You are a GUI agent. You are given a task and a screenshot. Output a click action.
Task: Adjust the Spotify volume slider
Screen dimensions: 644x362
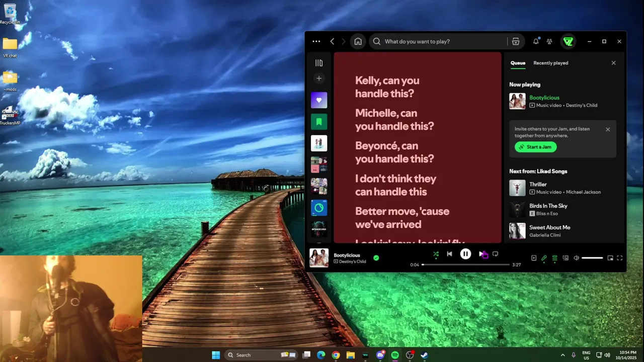pyautogui.click(x=592, y=258)
